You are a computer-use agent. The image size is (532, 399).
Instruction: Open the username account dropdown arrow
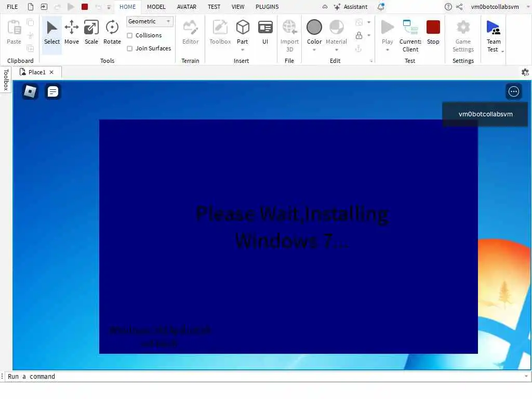tap(528, 6)
